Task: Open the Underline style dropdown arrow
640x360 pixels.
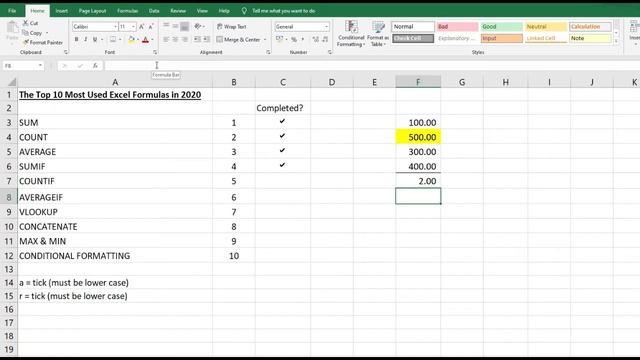Action: click(x=102, y=40)
